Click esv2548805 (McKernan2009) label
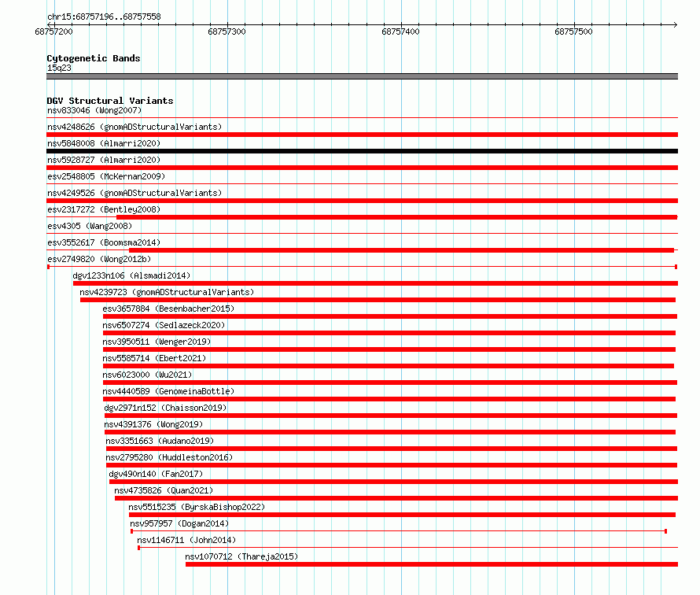 click(106, 176)
